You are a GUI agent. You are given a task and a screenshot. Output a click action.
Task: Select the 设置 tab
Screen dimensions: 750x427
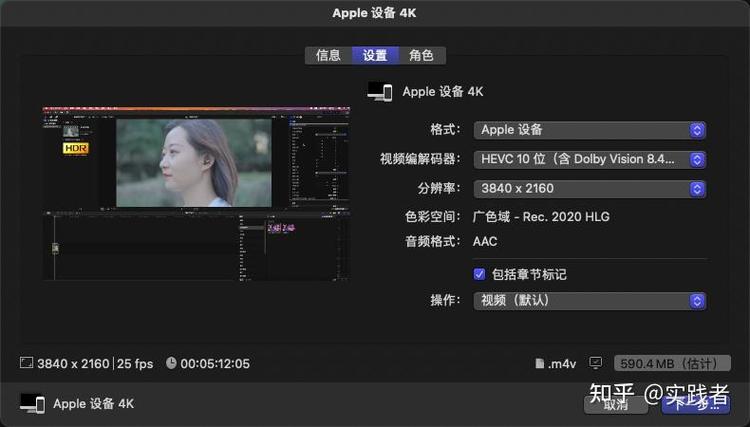click(375, 55)
